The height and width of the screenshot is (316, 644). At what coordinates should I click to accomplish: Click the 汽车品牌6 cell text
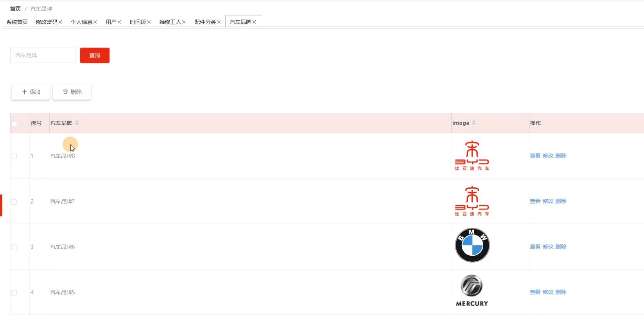click(63, 247)
